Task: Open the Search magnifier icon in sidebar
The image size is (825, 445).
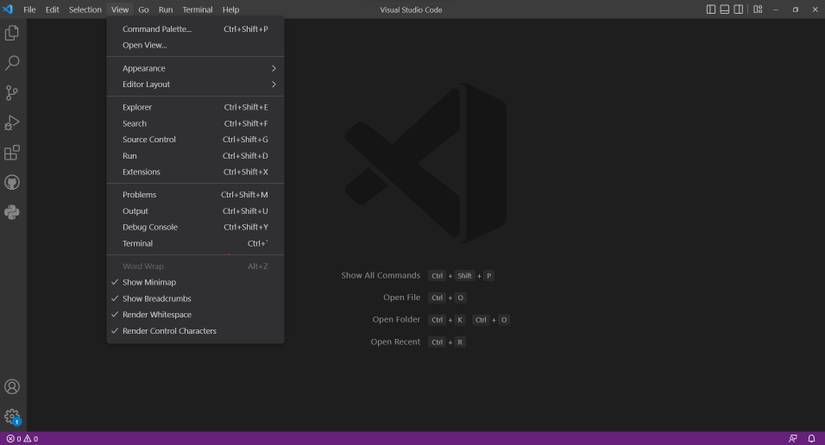Action: point(12,63)
